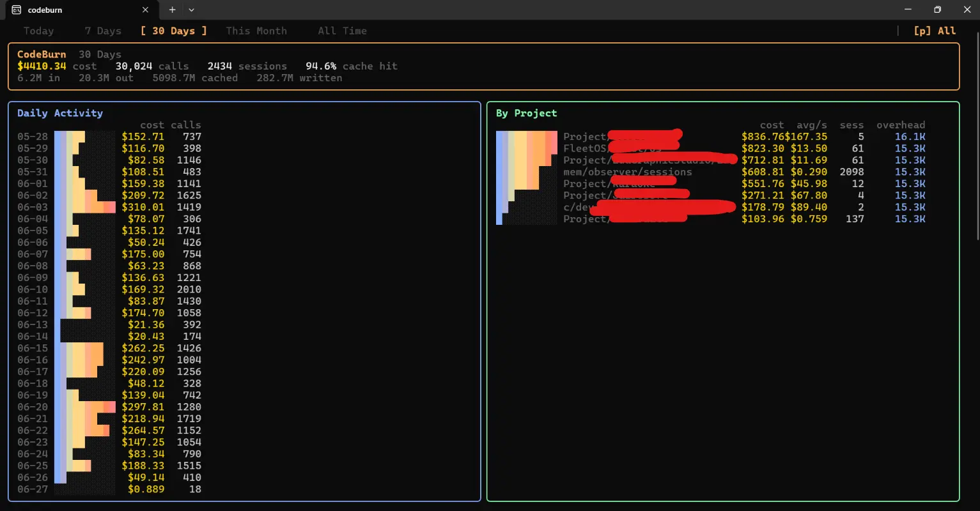Open the terminal profile dropdown arrow
Viewport: 980px width, 511px height.
coord(191,10)
